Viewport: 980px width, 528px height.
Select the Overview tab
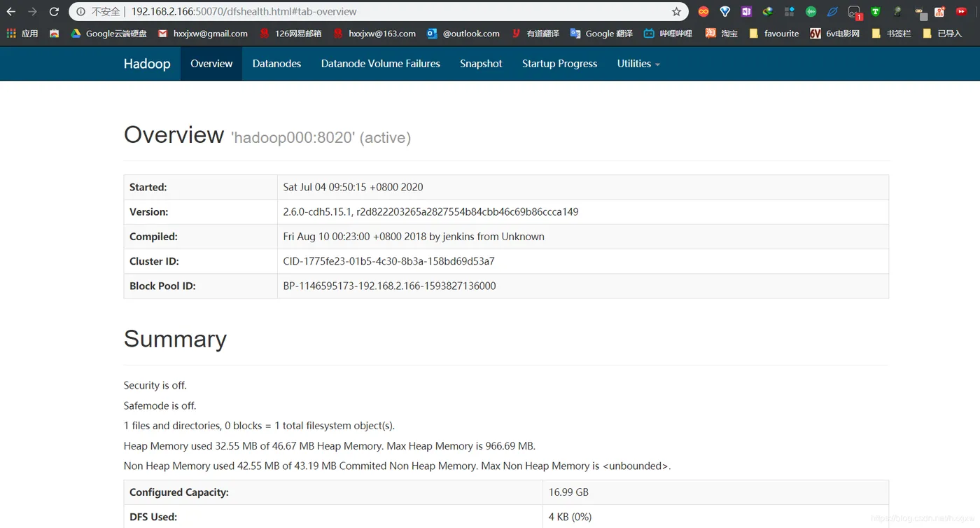point(211,64)
